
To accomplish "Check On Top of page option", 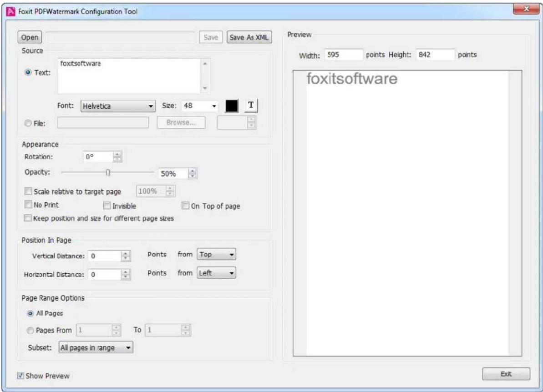I will click(186, 206).
